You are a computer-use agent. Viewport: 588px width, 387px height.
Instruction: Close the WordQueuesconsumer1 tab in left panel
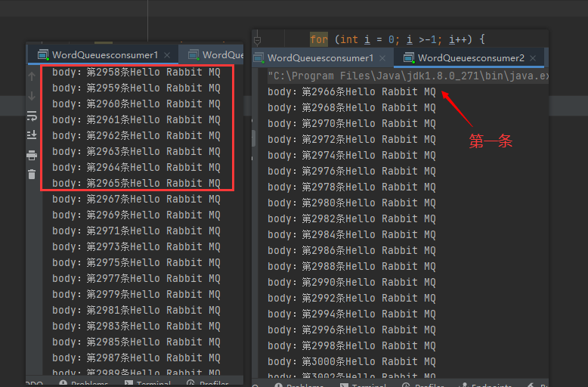coord(168,54)
